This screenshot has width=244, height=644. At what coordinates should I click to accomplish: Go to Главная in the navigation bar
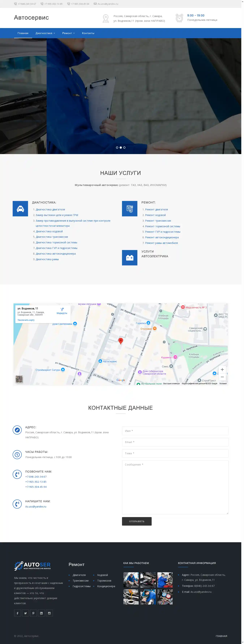(x=23, y=33)
